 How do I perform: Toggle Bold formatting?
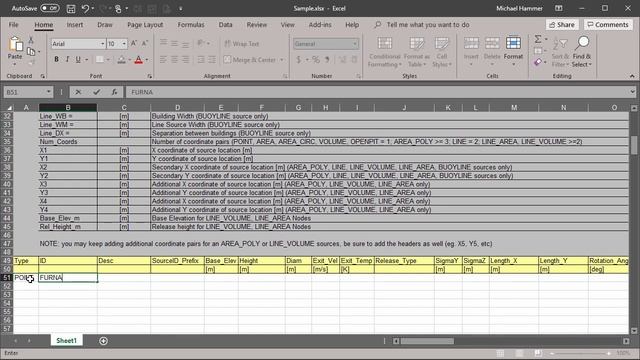pyautogui.click(x=56, y=60)
